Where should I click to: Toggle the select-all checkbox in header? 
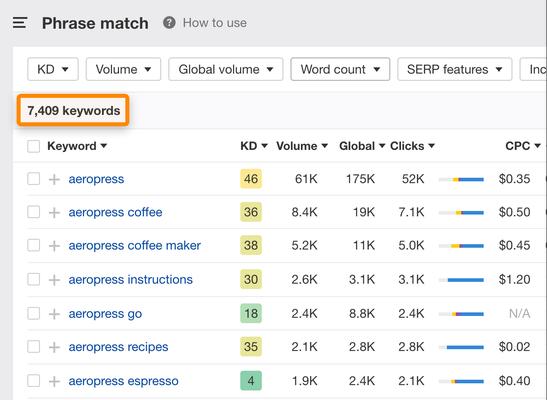(33, 146)
